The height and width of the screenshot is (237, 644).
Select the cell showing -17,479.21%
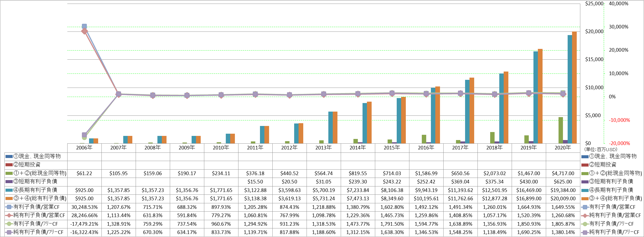[84, 224]
